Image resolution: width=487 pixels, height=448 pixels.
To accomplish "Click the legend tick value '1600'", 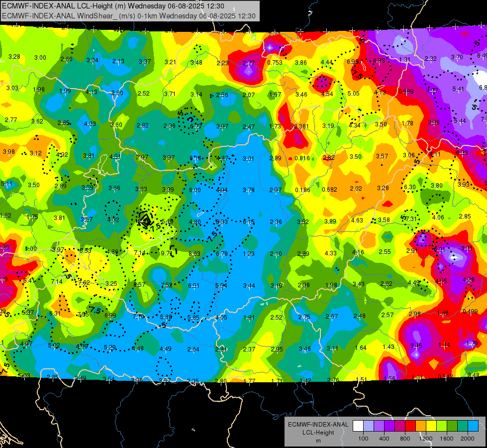I will 447,439.
